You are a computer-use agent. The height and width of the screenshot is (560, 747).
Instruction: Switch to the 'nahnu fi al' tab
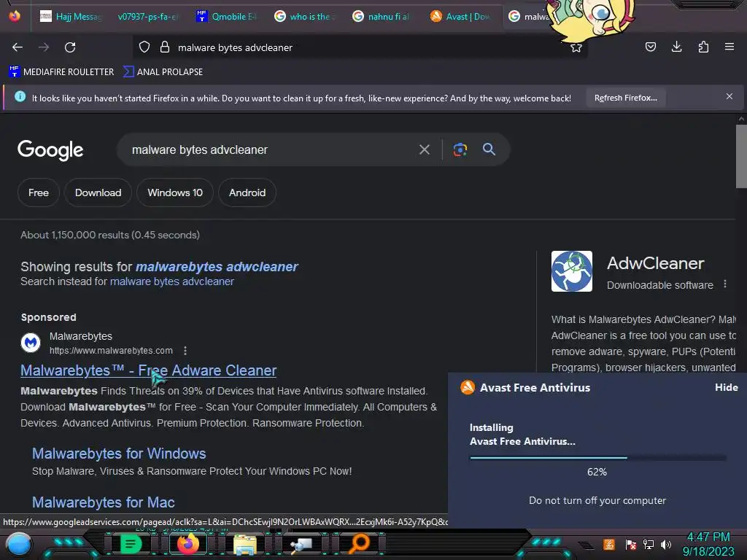coord(382,17)
